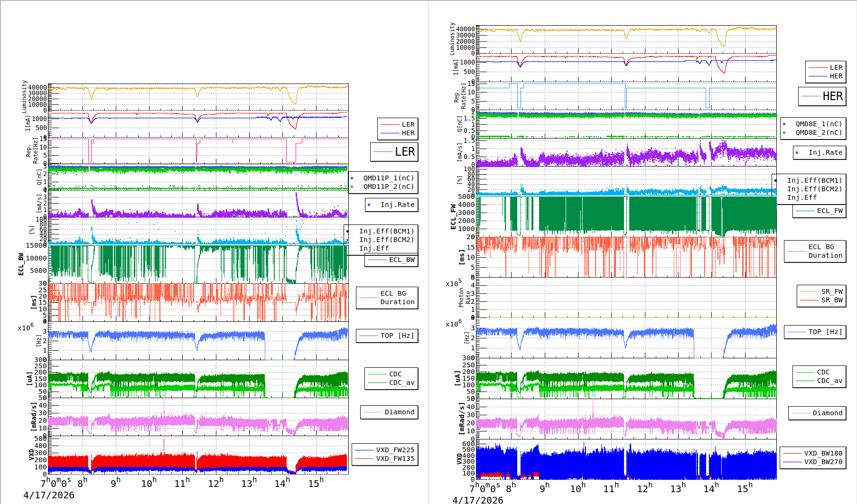This screenshot has height=504, width=857.
Task: Select the QMD11P_1(nC) legend entry
Action: 388,178
